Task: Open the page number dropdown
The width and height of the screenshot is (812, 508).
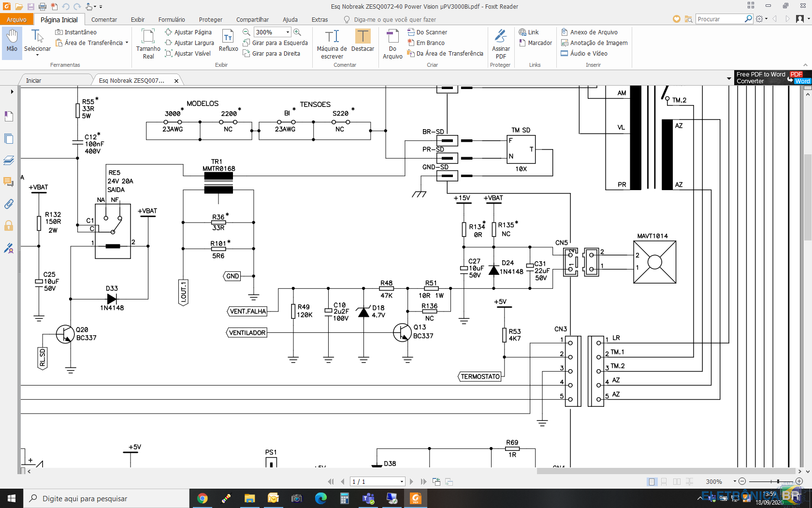Action: [402, 481]
